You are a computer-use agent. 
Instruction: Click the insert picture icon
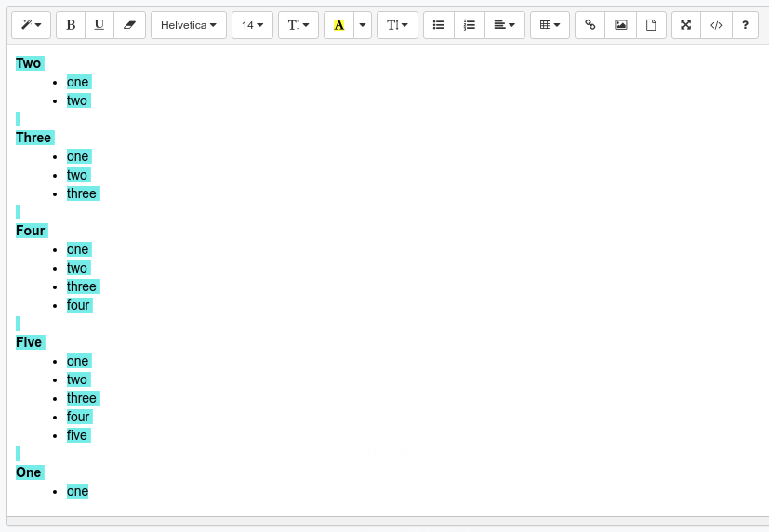[621, 25]
